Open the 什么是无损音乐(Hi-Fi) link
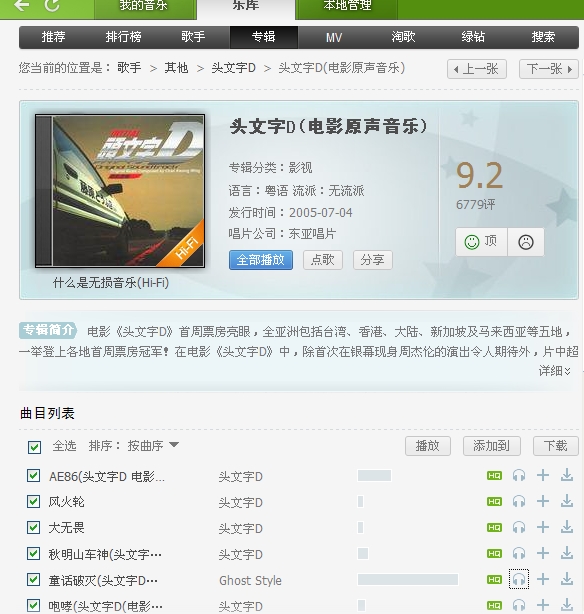This screenshot has height=614, width=584. tap(111, 282)
